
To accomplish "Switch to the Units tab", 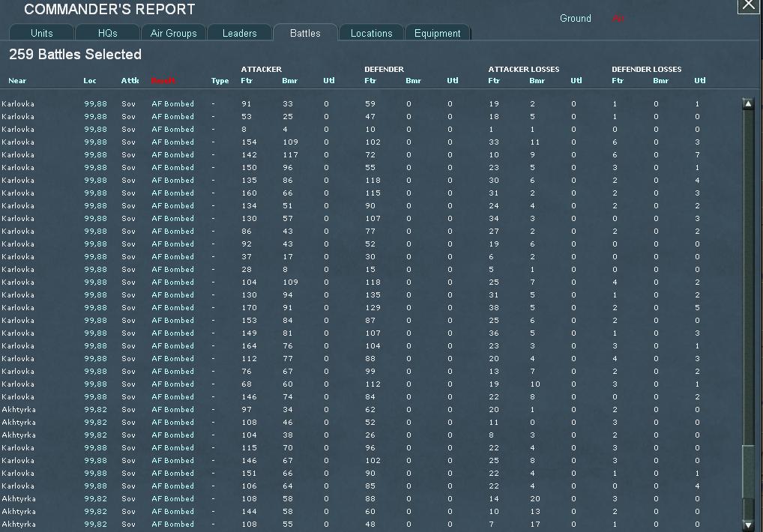I will (42, 32).
